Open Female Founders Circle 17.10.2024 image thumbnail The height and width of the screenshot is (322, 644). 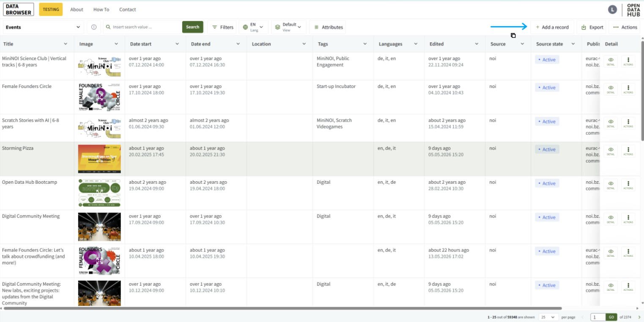click(99, 97)
